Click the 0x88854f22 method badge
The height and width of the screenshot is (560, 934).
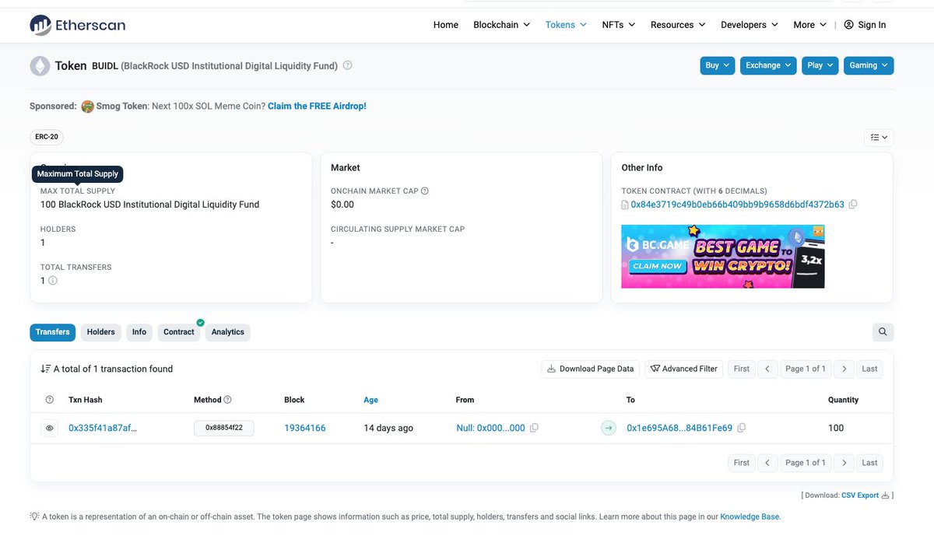click(x=224, y=428)
